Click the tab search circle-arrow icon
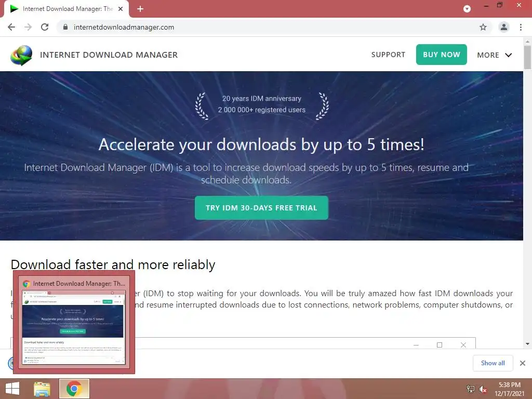Screen dimensions: 532x399 (467, 9)
